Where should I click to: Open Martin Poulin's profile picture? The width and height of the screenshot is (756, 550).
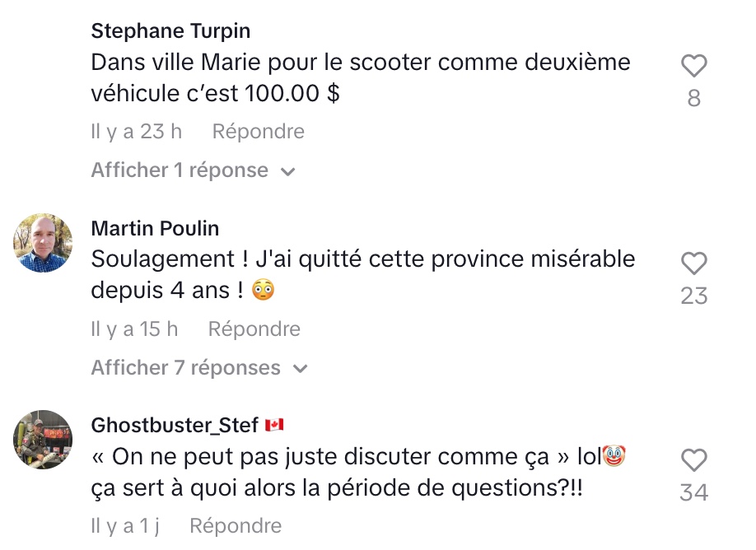click(x=43, y=243)
